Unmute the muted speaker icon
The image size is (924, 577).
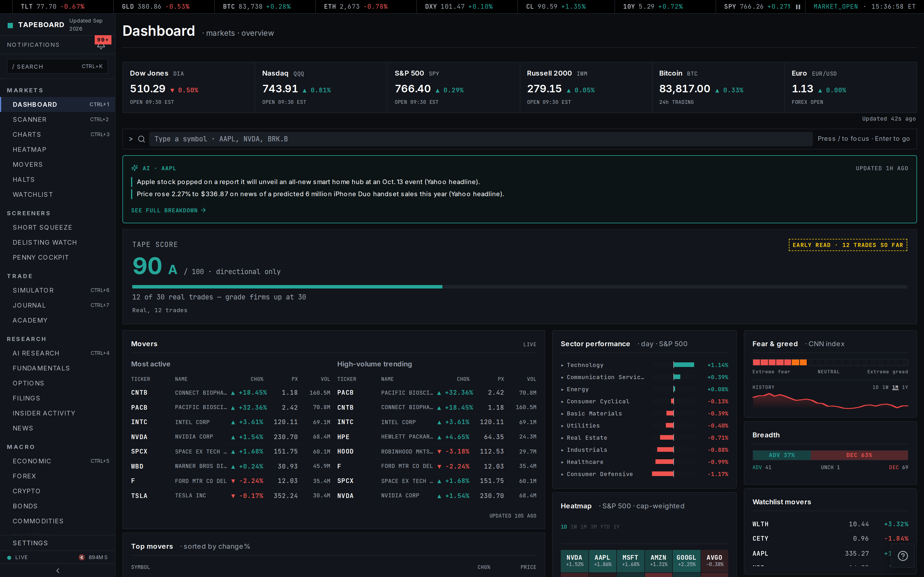pyautogui.click(x=82, y=558)
